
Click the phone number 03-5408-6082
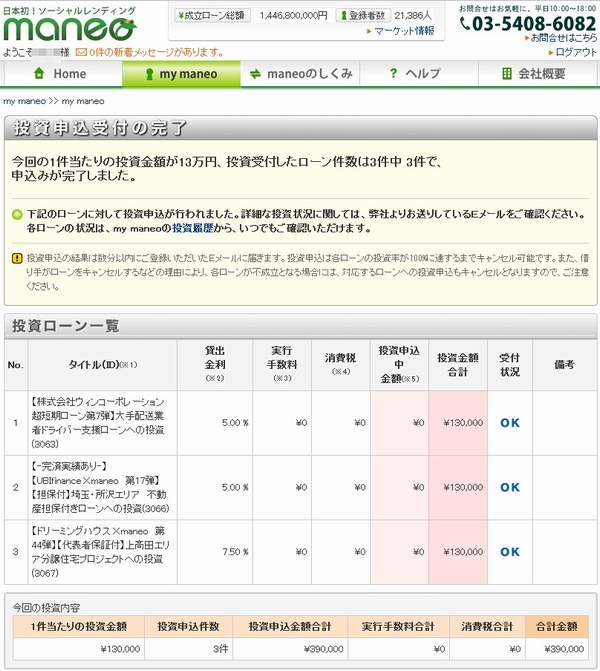click(x=534, y=24)
